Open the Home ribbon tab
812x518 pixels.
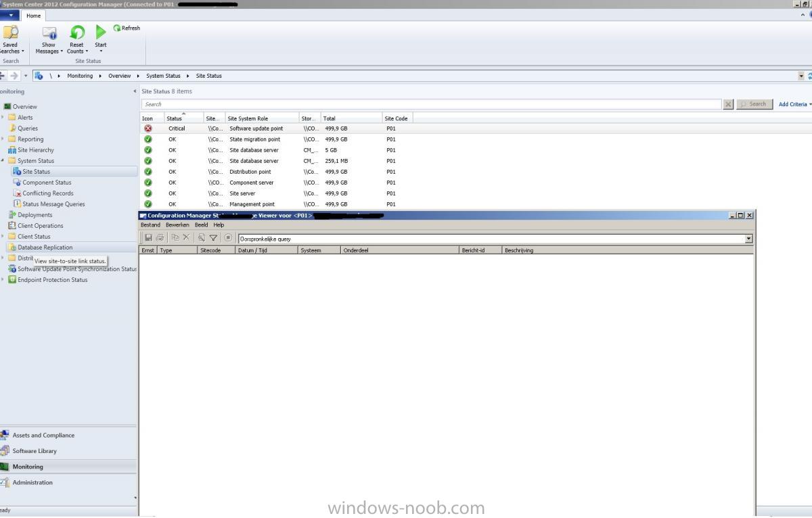coord(33,16)
